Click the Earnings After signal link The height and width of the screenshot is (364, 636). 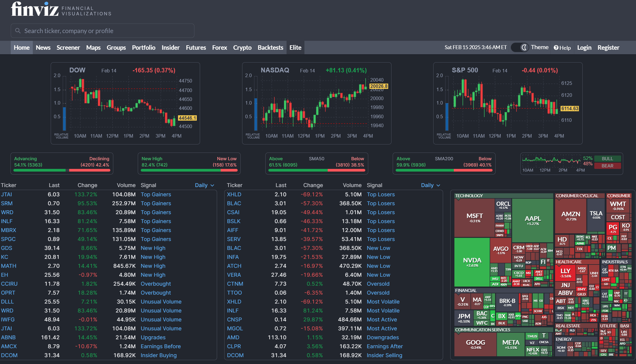coord(385,346)
